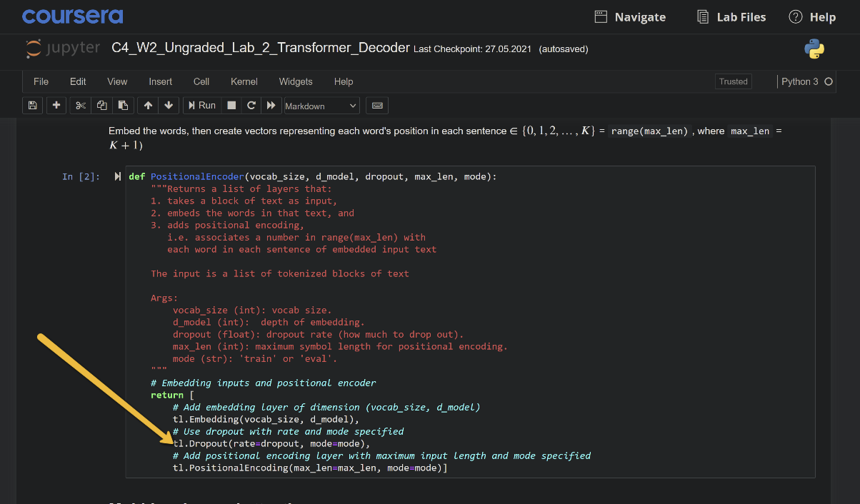
Task: Open Lab Files from the Coursera header
Action: [x=731, y=16]
